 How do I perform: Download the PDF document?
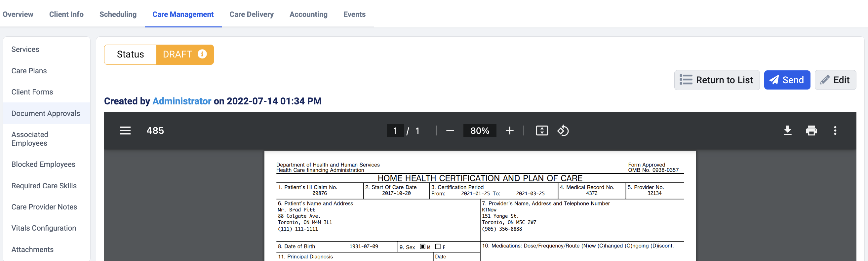787,131
